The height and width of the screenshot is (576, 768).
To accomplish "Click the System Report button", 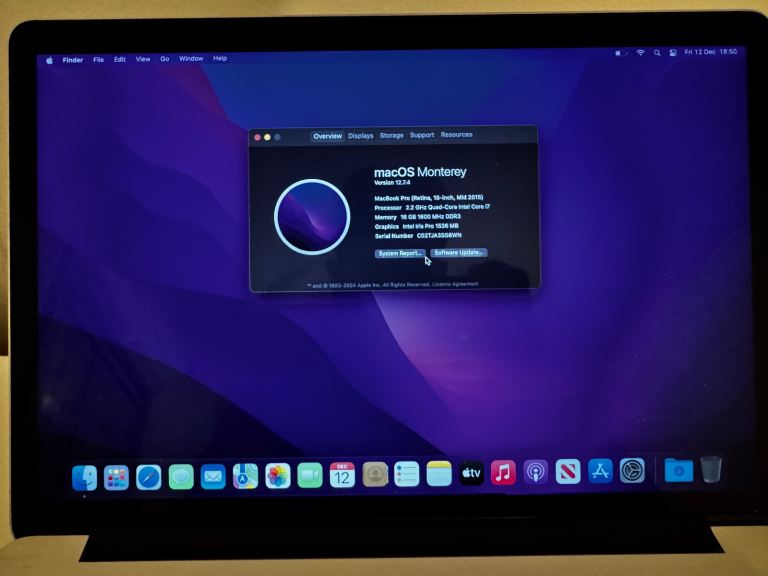I will tap(400, 253).
